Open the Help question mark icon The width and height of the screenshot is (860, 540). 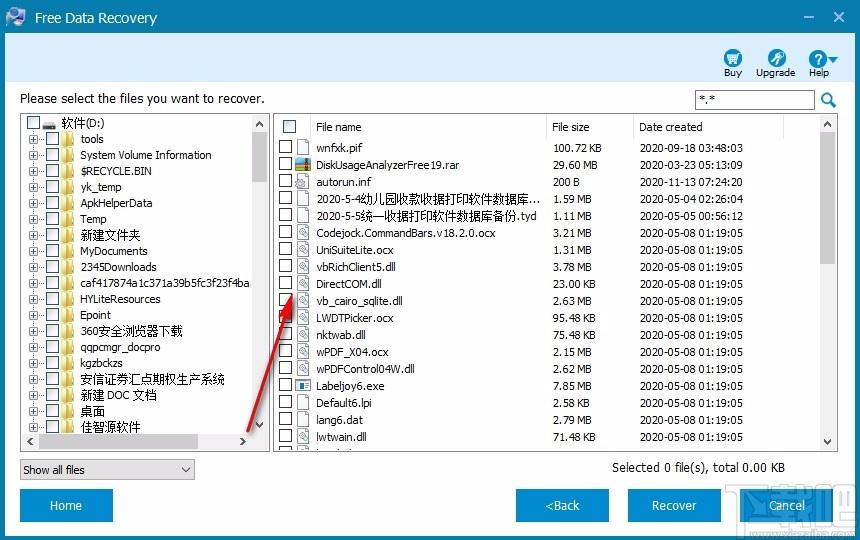[x=817, y=59]
